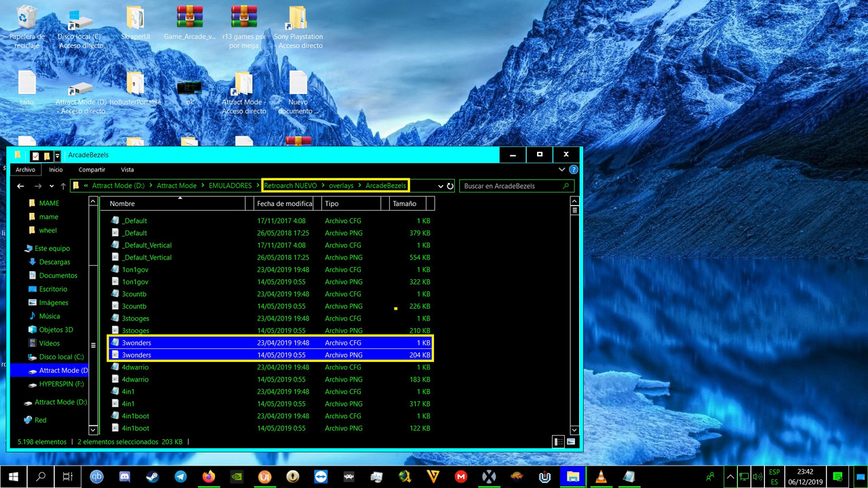Refresh the ArcadeBezels folder view
This screenshot has height=488, width=868.
pyautogui.click(x=450, y=186)
